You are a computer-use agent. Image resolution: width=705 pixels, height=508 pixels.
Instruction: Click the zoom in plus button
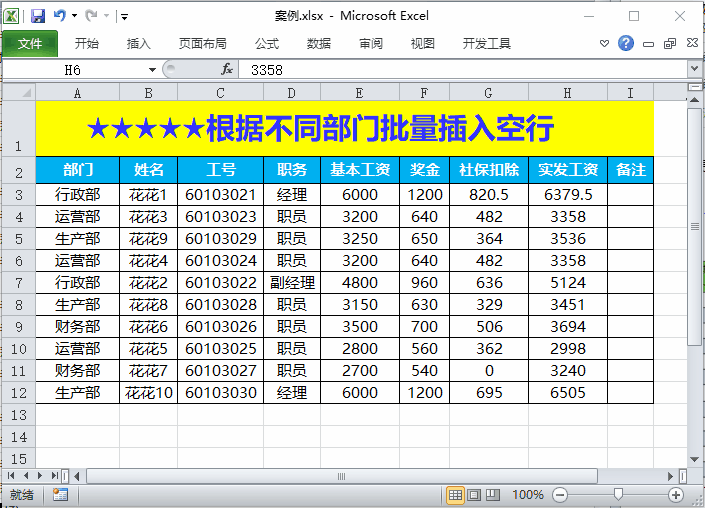pyautogui.click(x=677, y=495)
